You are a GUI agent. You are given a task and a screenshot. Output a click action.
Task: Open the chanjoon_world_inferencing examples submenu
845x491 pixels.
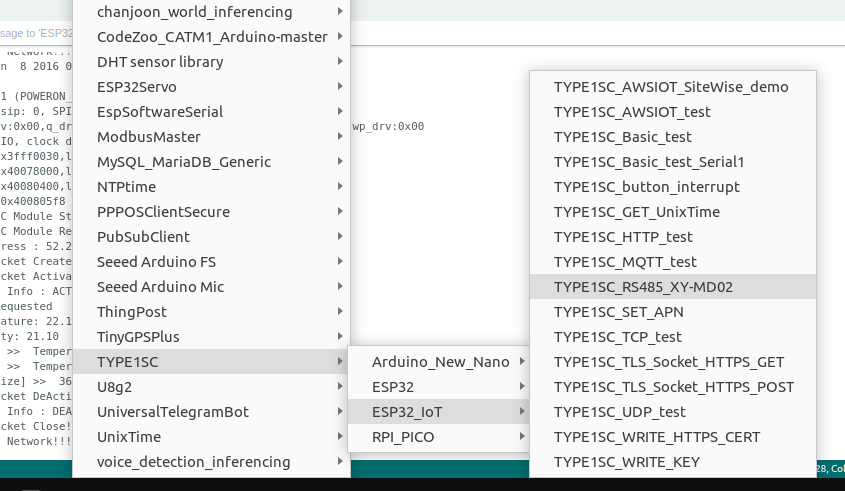pos(211,12)
